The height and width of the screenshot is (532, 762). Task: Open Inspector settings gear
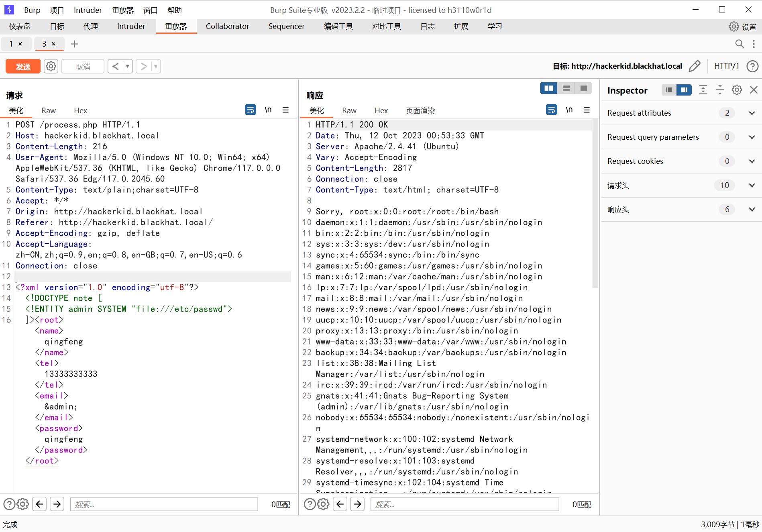[737, 90]
